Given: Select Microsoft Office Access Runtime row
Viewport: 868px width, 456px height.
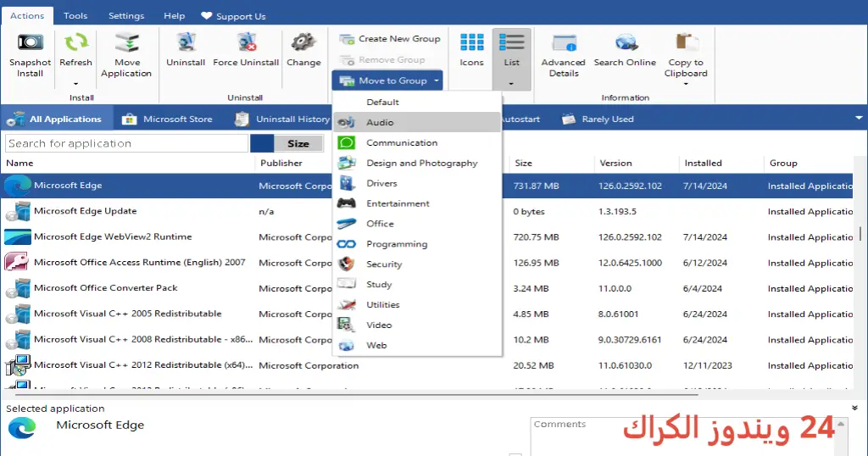Looking at the screenshot, I should pos(426,262).
